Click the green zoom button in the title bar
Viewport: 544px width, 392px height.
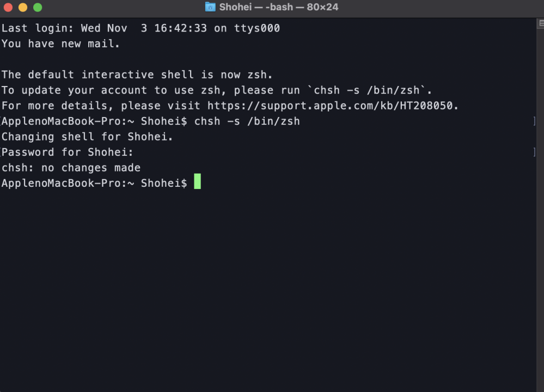(37, 7)
